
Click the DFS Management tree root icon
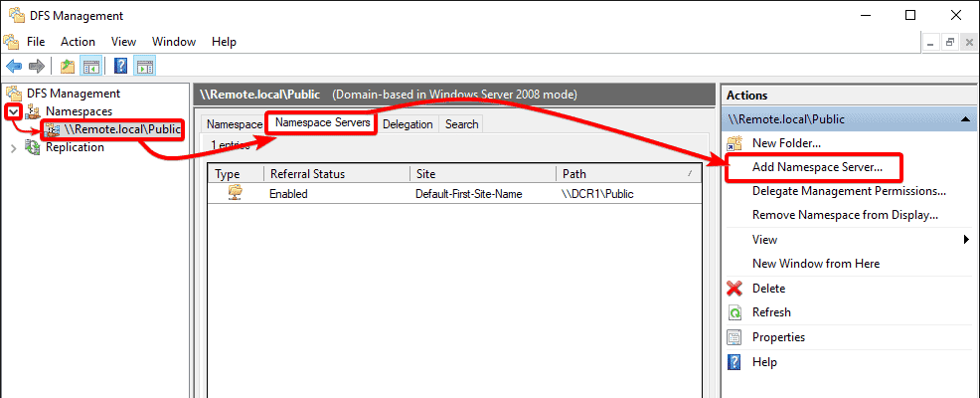pyautogui.click(x=15, y=94)
